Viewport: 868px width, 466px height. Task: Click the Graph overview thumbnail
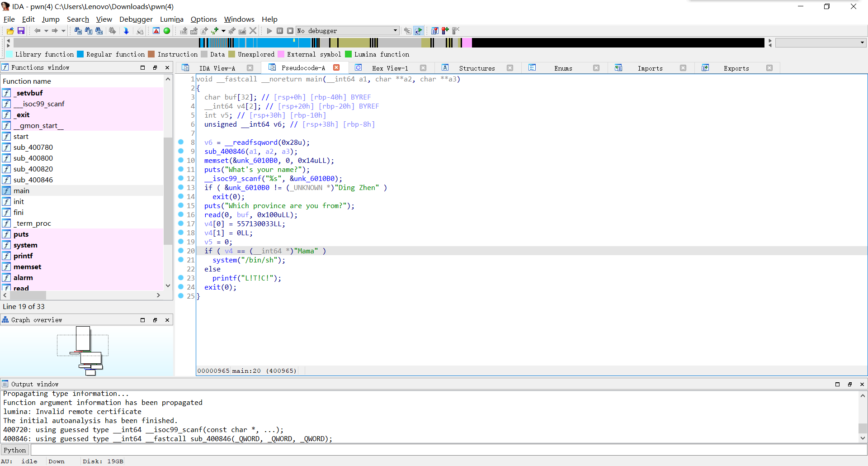tap(87, 351)
